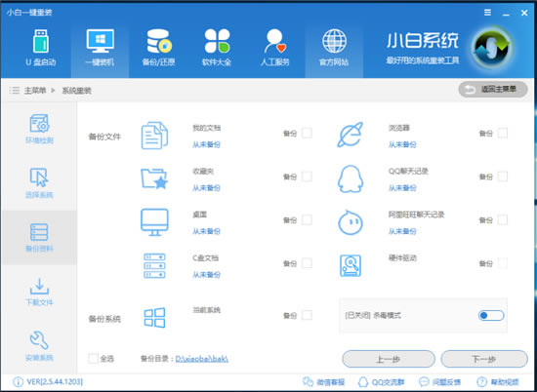Tick the 全选 select-all checkbox
This screenshot has width=537, height=392.
coord(93,359)
